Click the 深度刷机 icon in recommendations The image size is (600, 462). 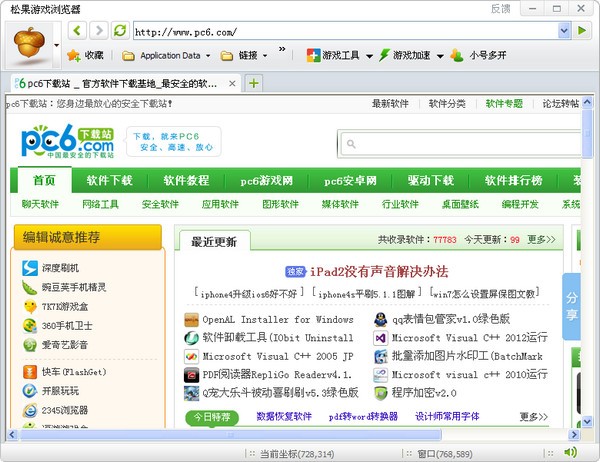(30, 268)
